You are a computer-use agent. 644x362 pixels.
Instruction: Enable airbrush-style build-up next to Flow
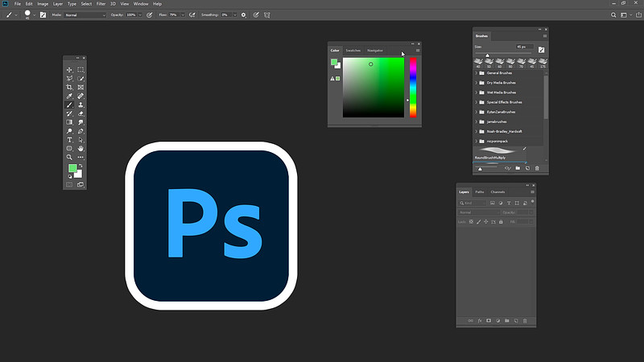192,14
